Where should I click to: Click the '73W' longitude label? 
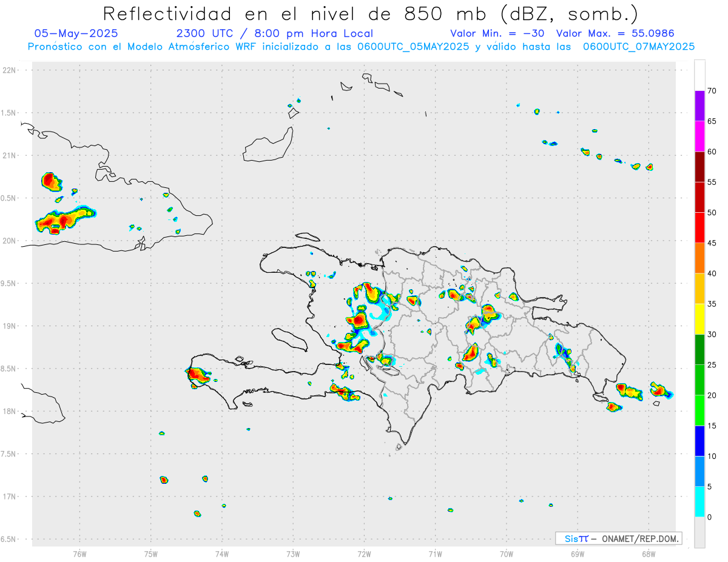pos(293,553)
